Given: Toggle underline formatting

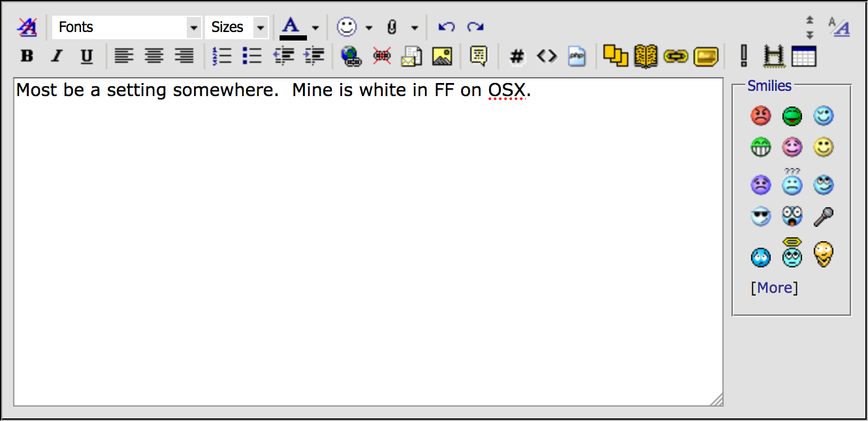Looking at the screenshot, I should 87,56.
